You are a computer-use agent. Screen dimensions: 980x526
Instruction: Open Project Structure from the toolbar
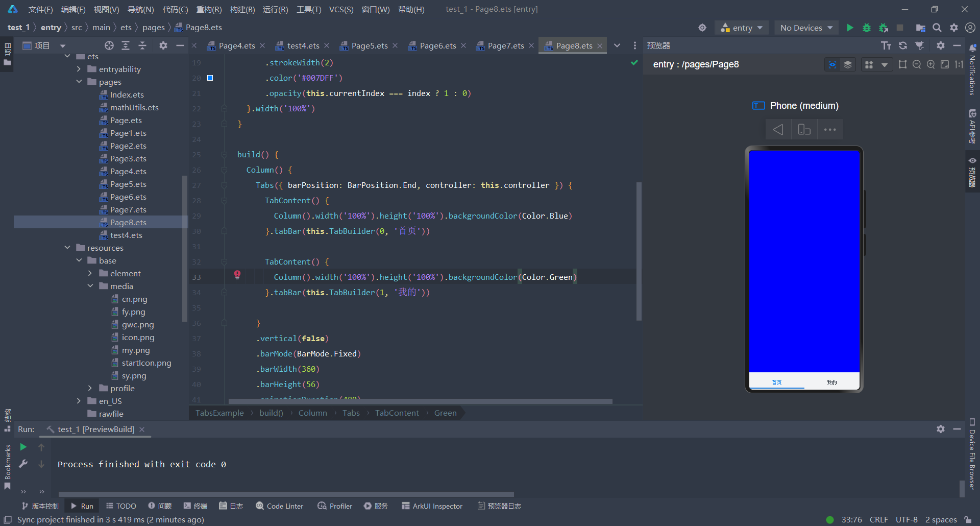920,28
